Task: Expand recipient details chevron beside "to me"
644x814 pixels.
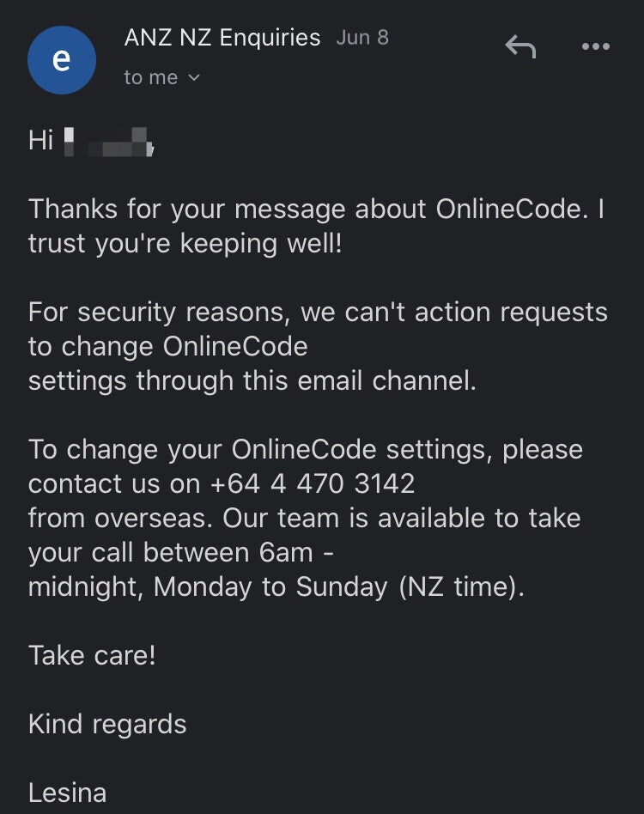Action: [x=193, y=78]
